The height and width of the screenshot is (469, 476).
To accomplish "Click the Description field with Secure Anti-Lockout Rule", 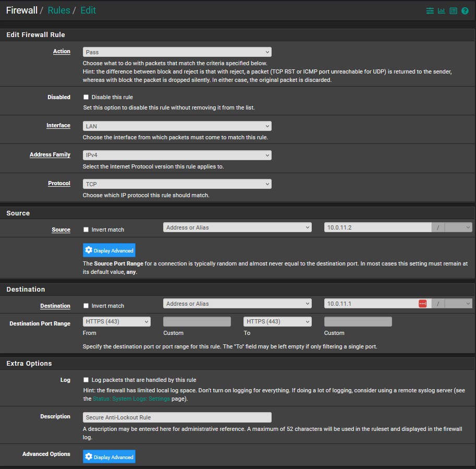I will [177, 417].
